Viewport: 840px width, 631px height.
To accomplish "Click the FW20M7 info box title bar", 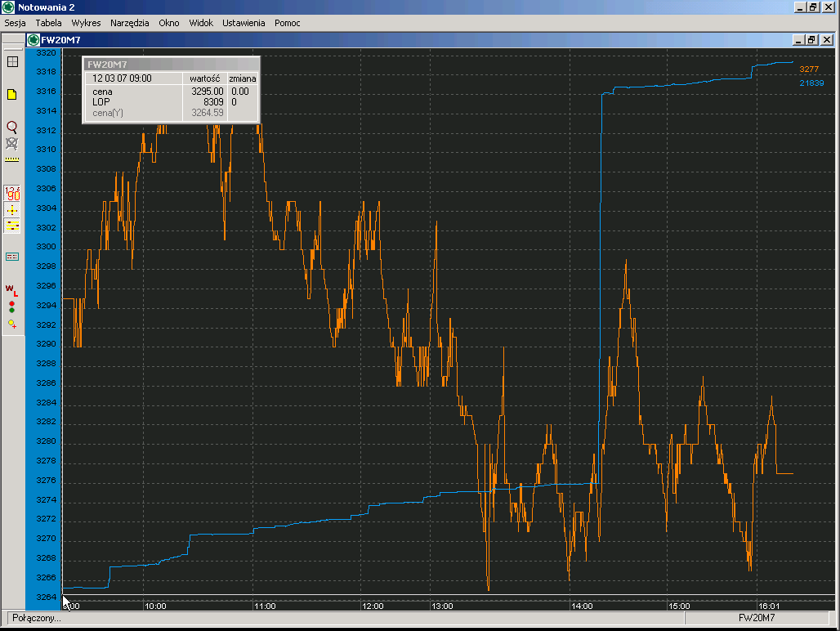I will click(x=171, y=64).
